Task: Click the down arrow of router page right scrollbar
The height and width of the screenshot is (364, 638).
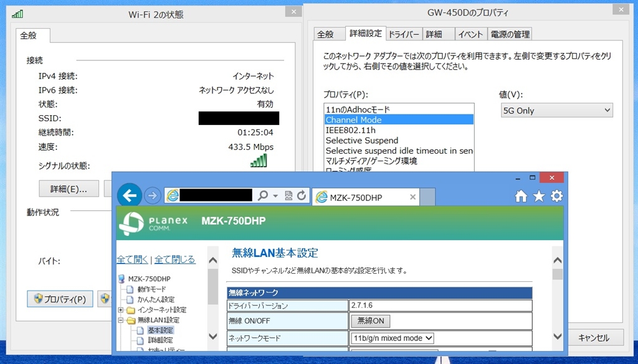Action: point(558,337)
